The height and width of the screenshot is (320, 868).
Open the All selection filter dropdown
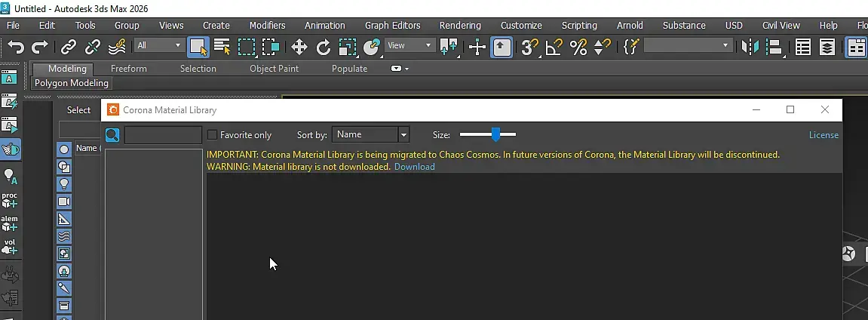[159, 45]
